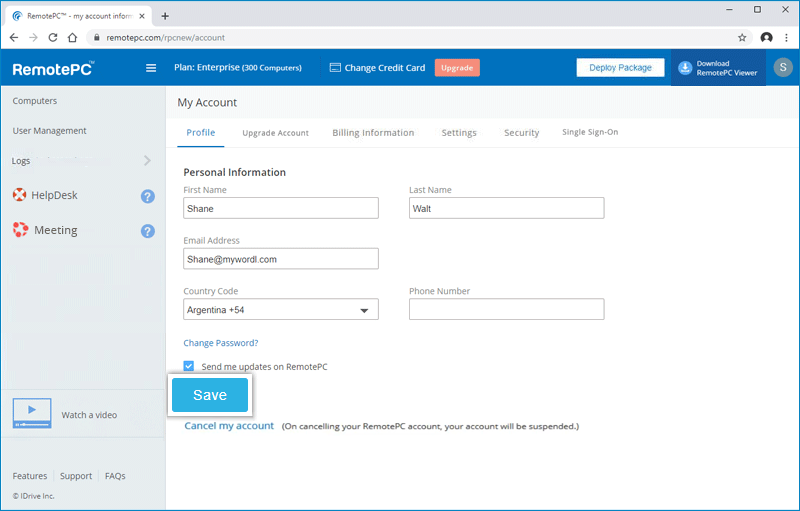Open the user avatar S menu
The image size is (800, 511).
pos(783,67)
